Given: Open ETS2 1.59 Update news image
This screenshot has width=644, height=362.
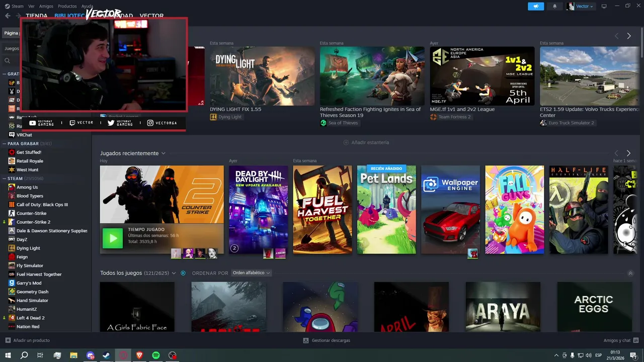Looking at the screenshot, I should coord(590,76).
